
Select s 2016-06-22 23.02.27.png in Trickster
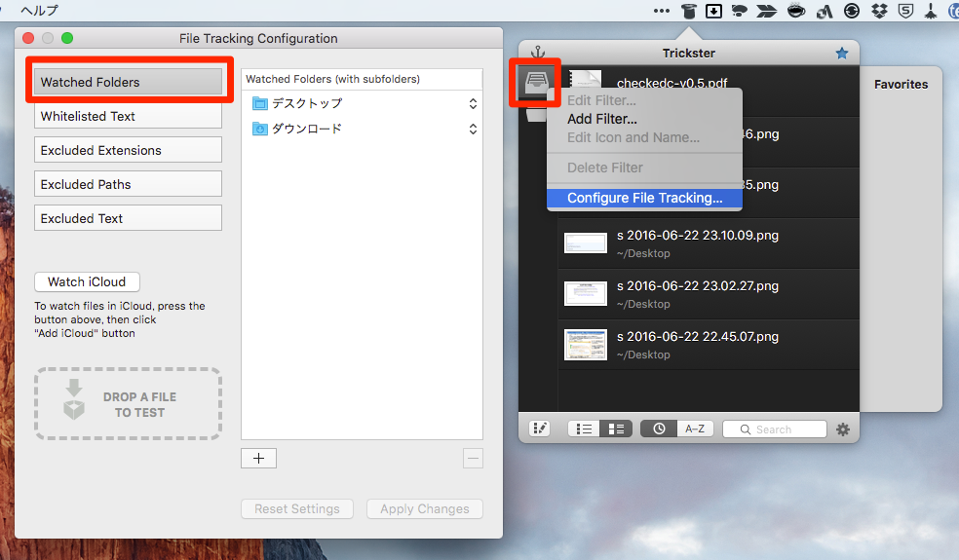tap(709, 294)
